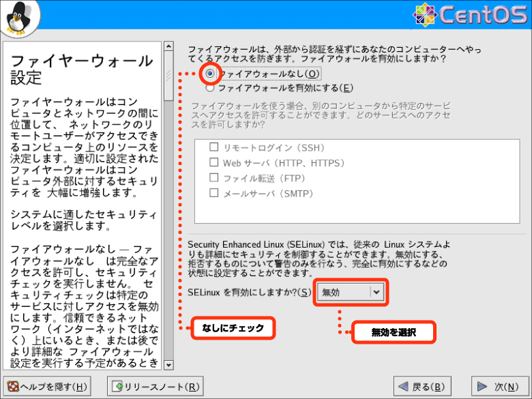
Task: Open the SELinux 無効 dropdown
Action: pos(351,292)
